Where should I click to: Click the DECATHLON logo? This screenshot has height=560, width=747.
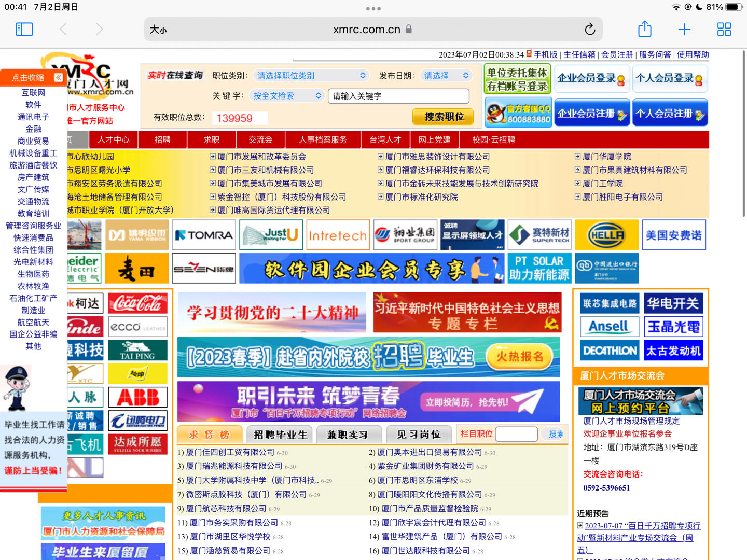coord(610,351)
